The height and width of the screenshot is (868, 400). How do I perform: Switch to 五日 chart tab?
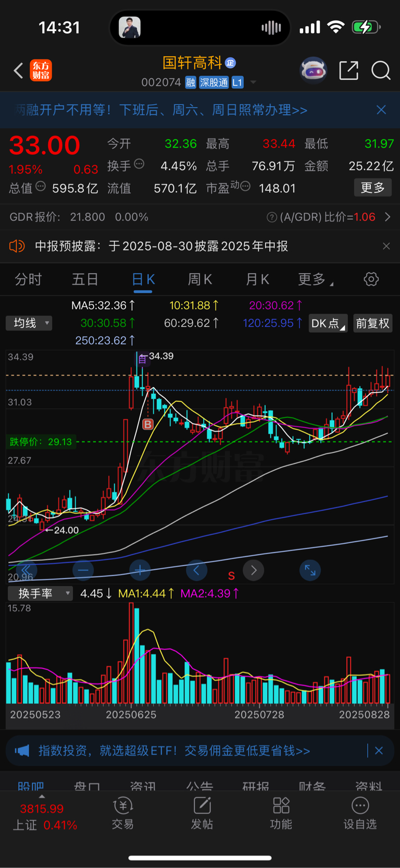point(85,279)
